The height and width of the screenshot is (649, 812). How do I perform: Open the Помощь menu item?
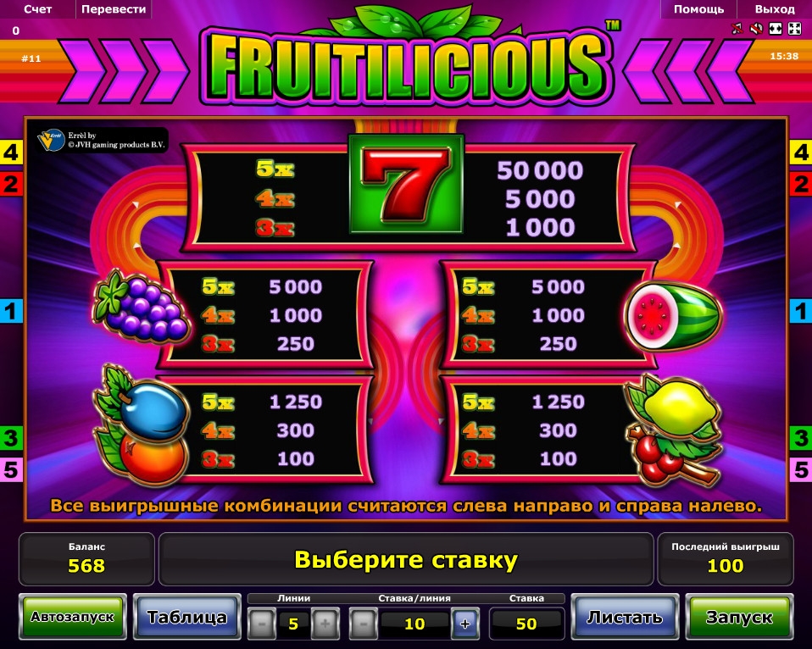698,9
